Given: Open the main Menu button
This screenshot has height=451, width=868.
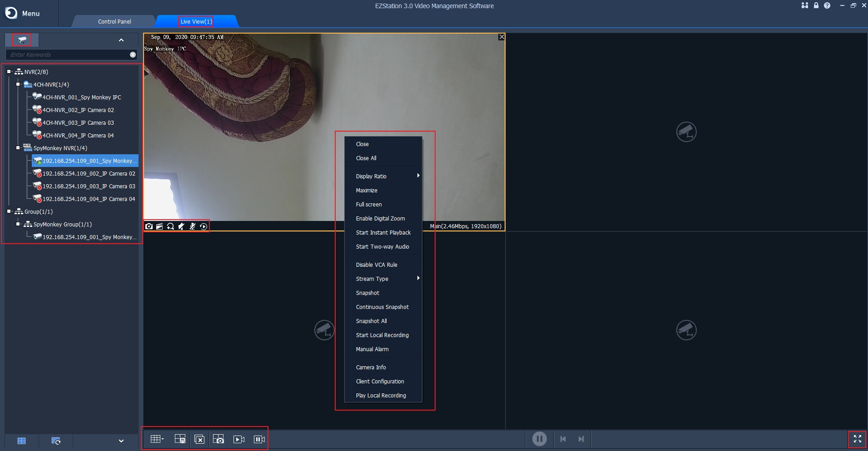Looking at the screenshot, I should [23, 13].
